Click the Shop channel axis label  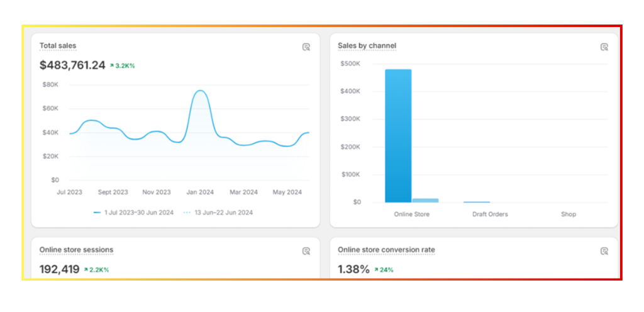(x=569, y=214)
